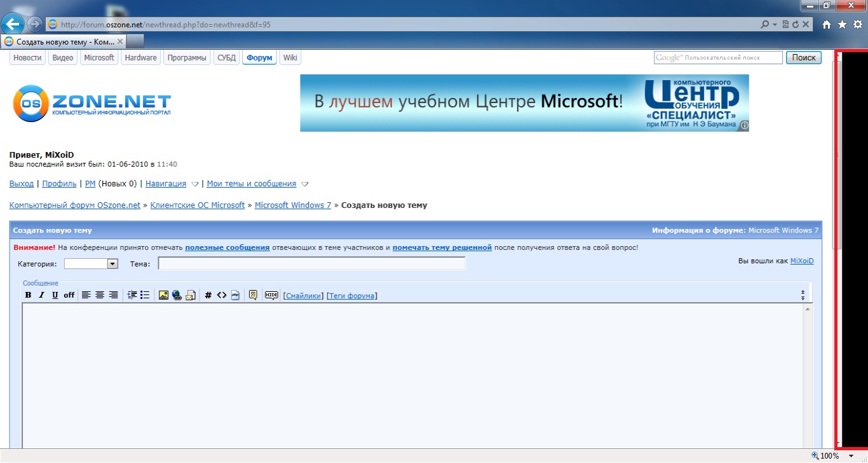Refresh the current page
The image size is (868, 463).
[x=796, y=24]
